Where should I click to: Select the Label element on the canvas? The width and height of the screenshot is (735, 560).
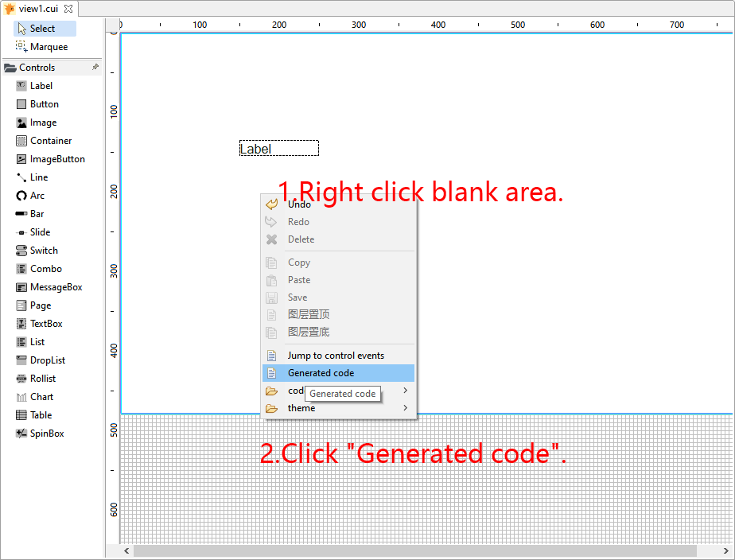click(x=278, y=148)
